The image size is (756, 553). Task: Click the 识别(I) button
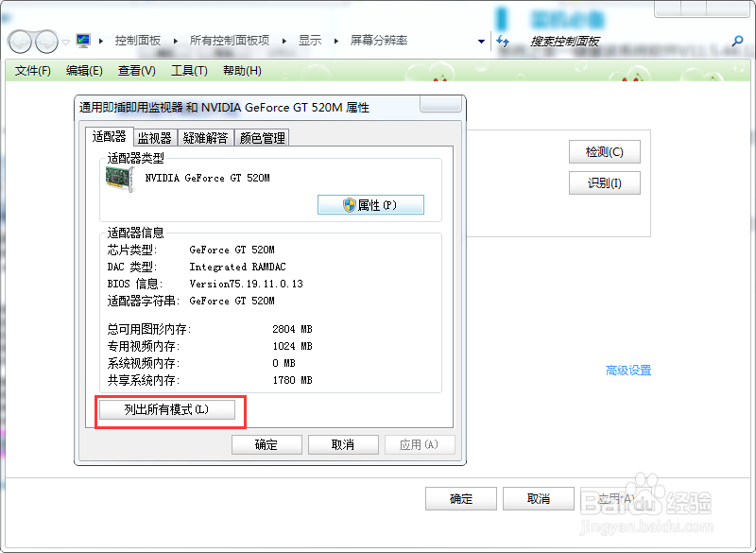[x=605, y=183]
